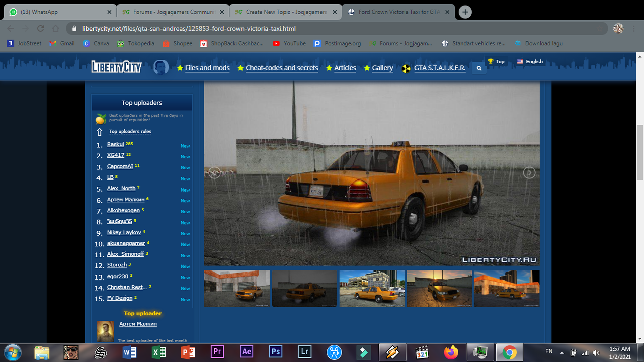The width and height of the screenshot is (644, 362).
Task: Open the LibertyCity site logo
Action: pyautogui.click(x=116, y=67)
